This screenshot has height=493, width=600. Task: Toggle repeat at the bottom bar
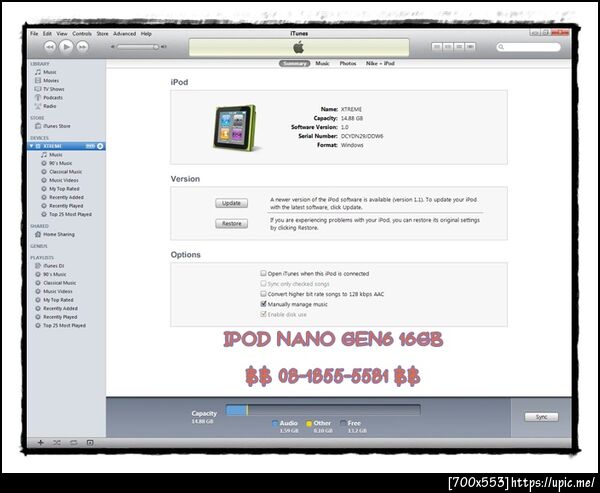pos(73,443)
